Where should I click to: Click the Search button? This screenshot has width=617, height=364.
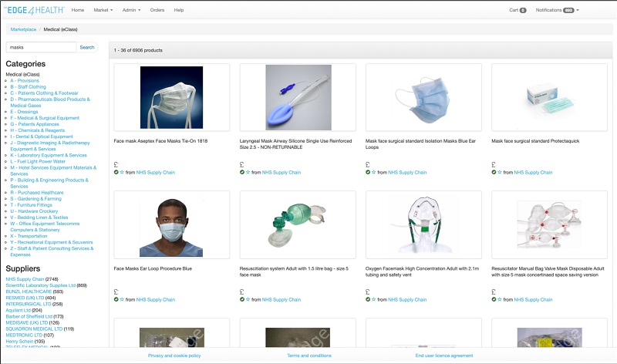(x=87, y=47)
